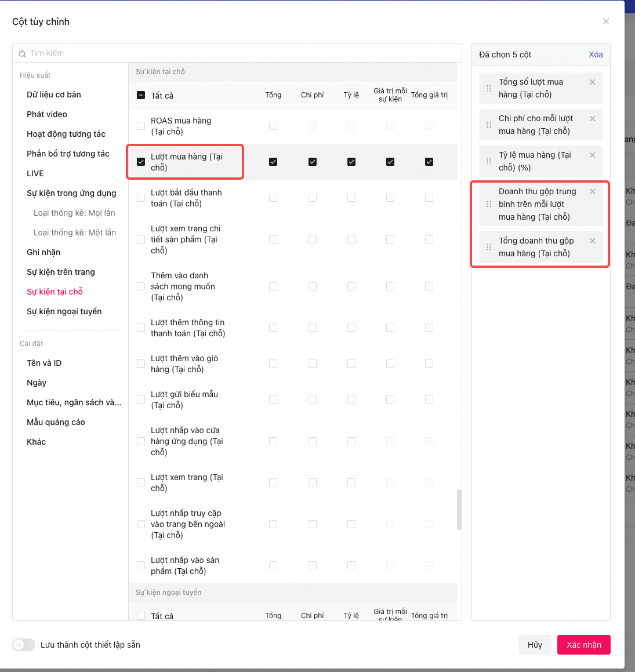Click Xóa to clear selected columns
The width and height of the screenshot is (635, 672).
(x=596, y=55)
